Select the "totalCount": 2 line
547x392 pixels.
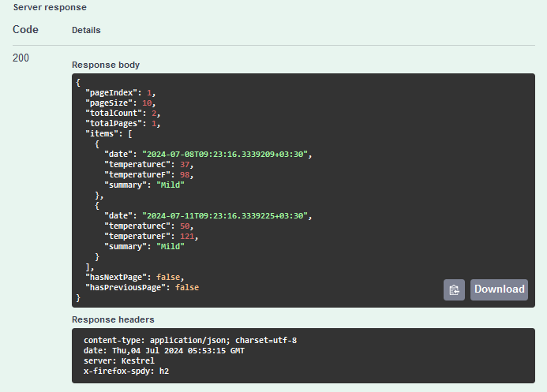[123, 114]
